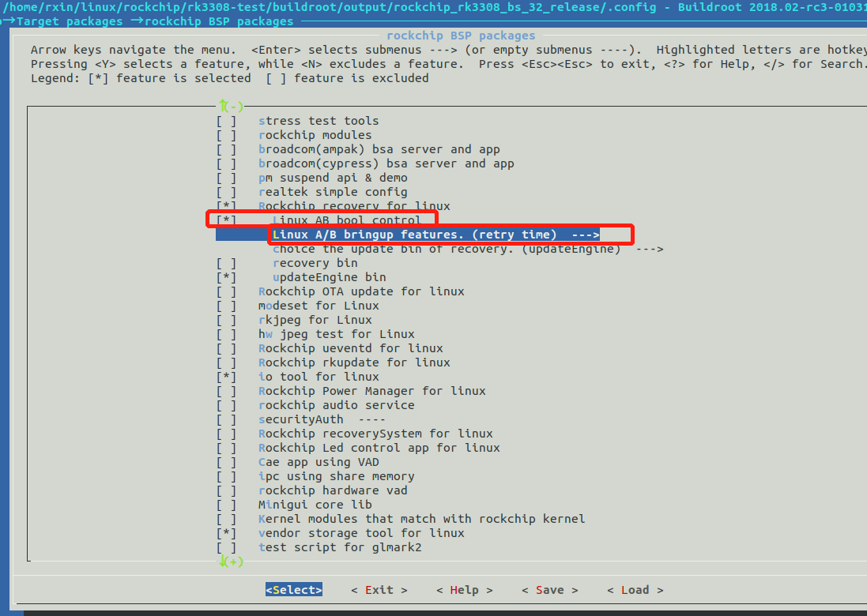This screenshot has height=616, width=867.
Task: Click the rockchip BSP packages dialog title
Action: point(461,36)
